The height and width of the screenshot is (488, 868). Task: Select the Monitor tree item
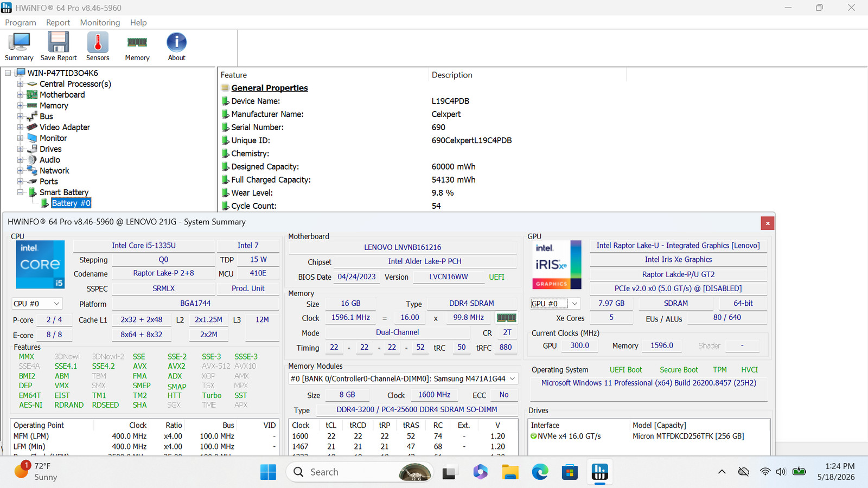(53, 138)
